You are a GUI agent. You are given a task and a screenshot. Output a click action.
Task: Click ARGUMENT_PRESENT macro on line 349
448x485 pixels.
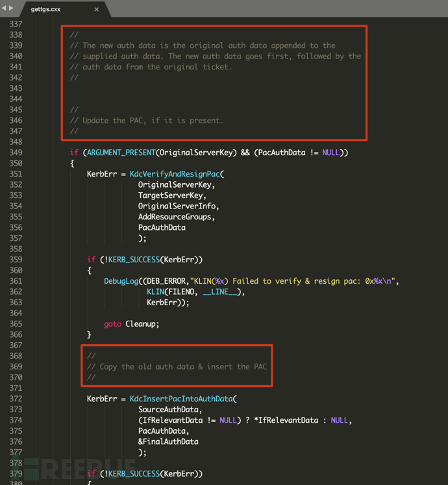pos(121,153)
